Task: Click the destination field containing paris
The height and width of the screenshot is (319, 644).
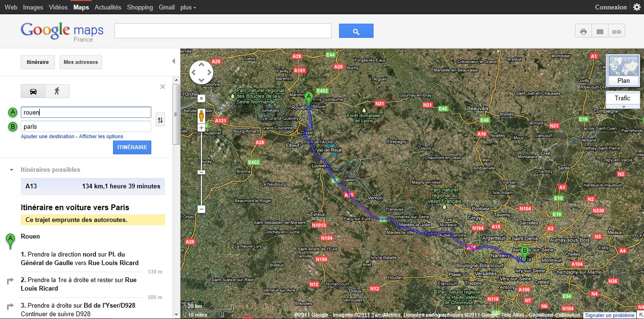Action: (86, 126)
